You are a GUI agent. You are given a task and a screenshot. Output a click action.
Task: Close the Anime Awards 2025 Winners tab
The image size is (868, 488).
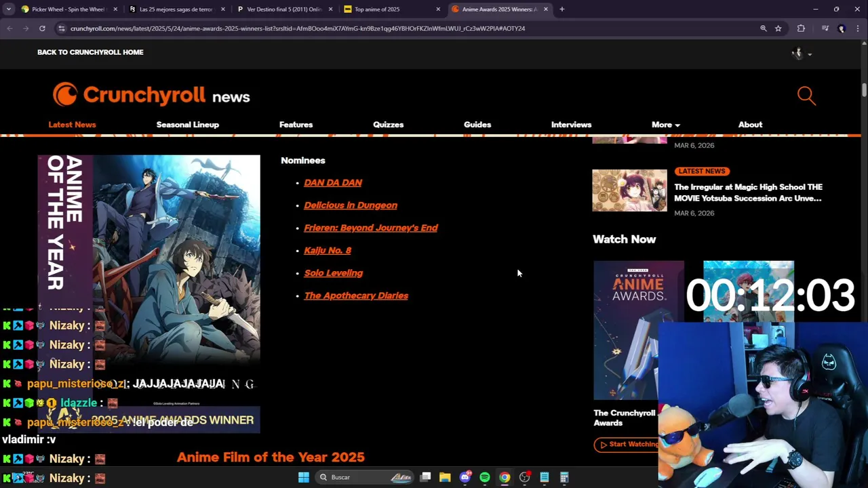[x=546, y=9]
